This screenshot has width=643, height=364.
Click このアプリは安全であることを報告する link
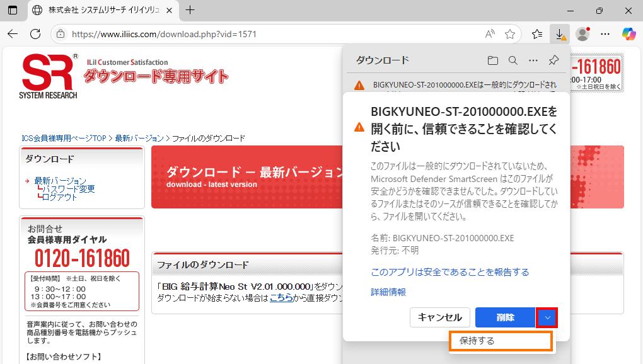coord(450,272)
